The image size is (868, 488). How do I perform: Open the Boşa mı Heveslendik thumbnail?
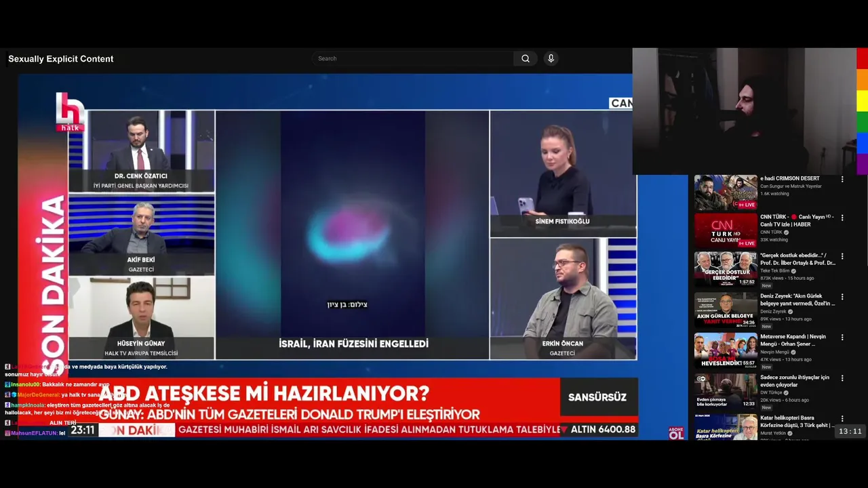tap(726, 350)
